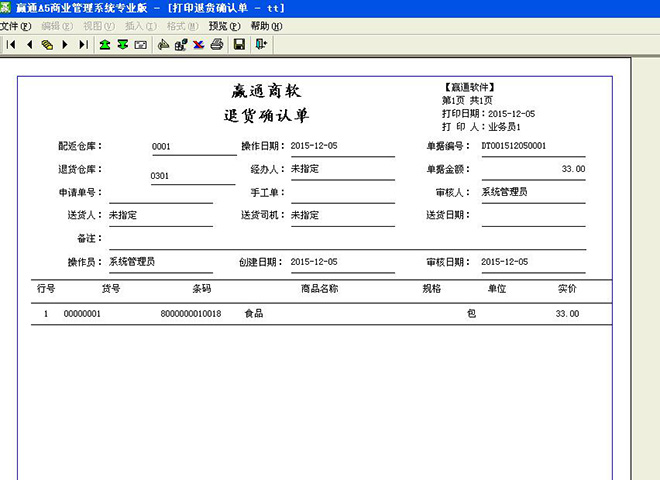Click the envelope icon in toolbar
Screen dimensions: 660x480
(141, 45)
